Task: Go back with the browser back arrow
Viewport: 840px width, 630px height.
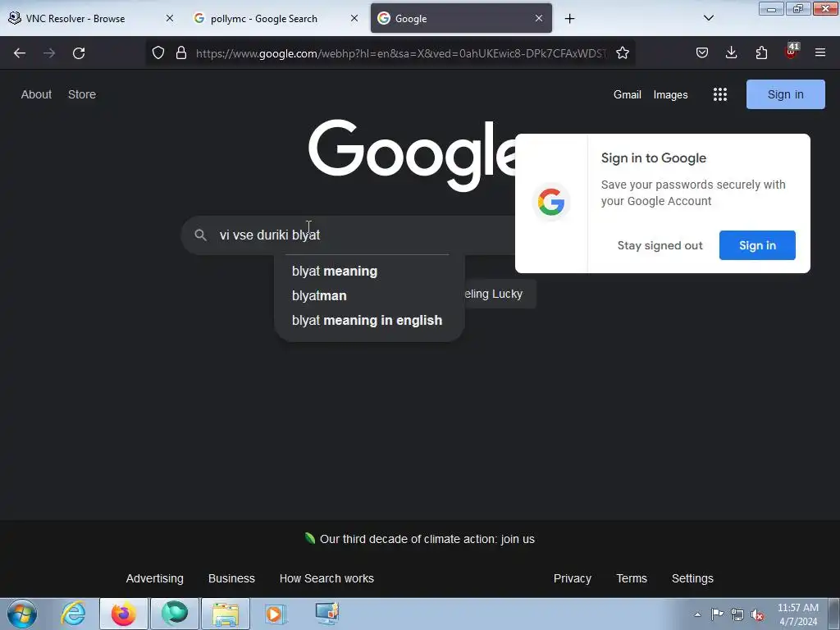Action: [x=20, y=53]
